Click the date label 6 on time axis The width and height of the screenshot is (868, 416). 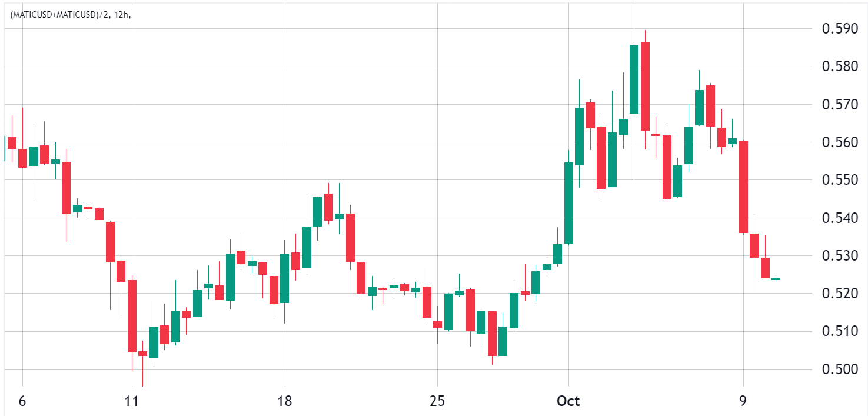click(x=22, y=401)
